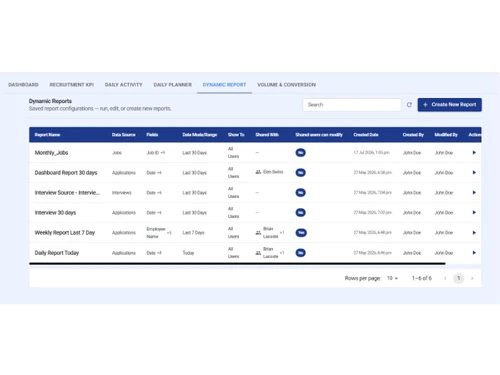Go to previous page chevron

click(x=445, y=278)
